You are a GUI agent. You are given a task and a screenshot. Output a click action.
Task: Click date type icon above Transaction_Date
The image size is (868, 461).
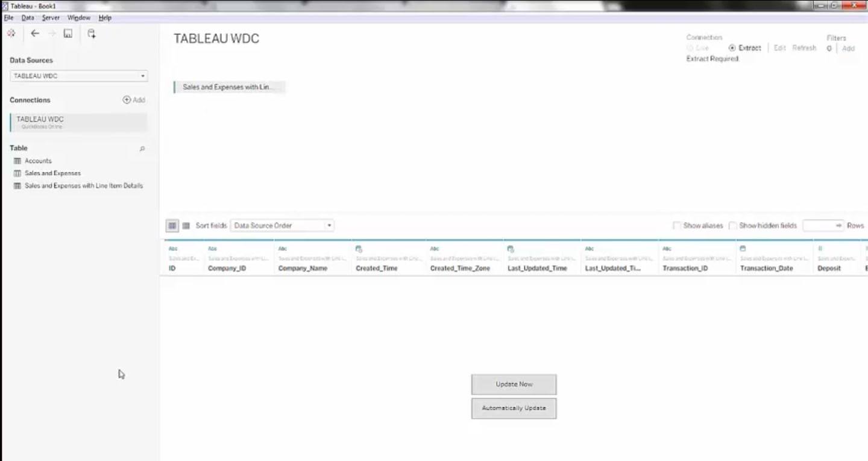tap(743, 249)
